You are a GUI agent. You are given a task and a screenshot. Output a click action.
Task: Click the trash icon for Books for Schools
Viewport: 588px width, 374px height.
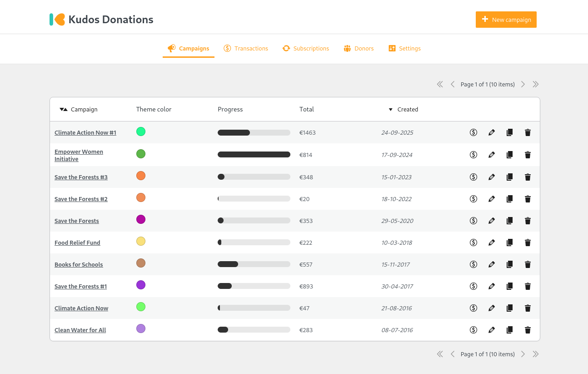(528, 264)
